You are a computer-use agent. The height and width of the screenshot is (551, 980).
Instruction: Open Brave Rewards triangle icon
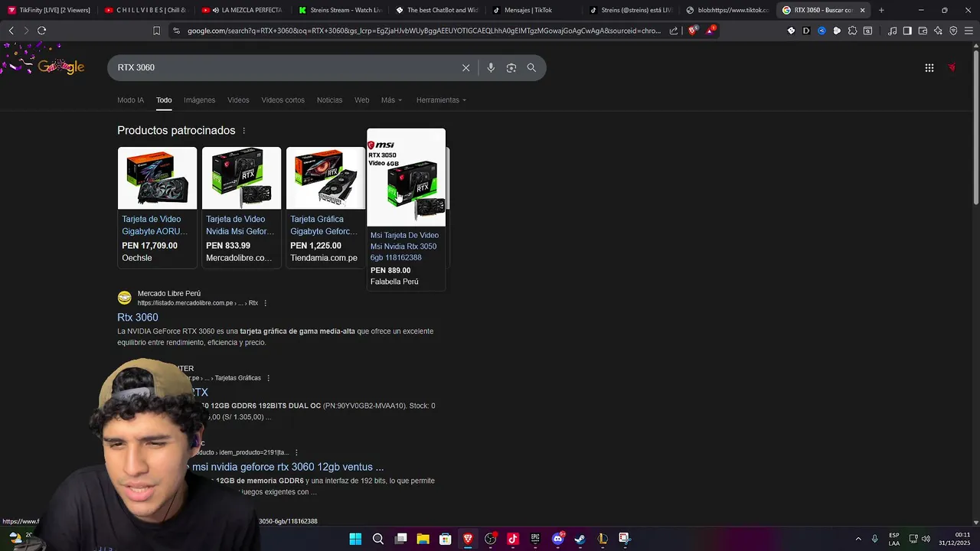[710, 31]
